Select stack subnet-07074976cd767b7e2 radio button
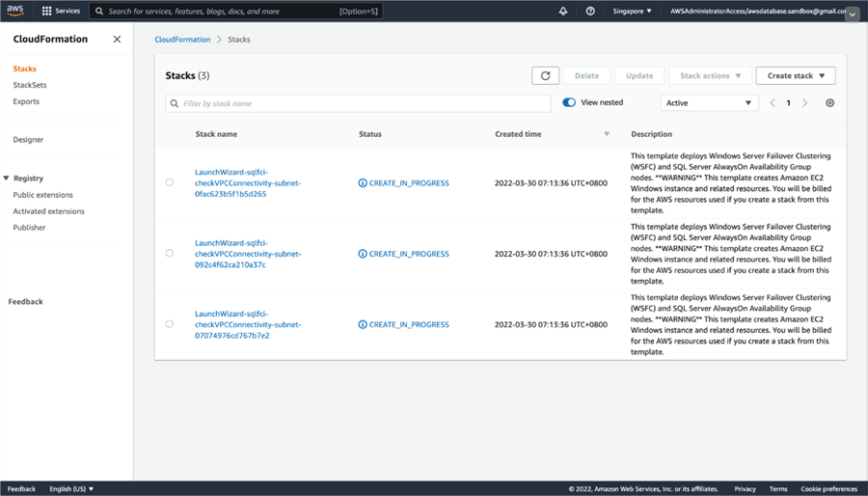This screenshot has height=496, width=868. tap(170, 324)
